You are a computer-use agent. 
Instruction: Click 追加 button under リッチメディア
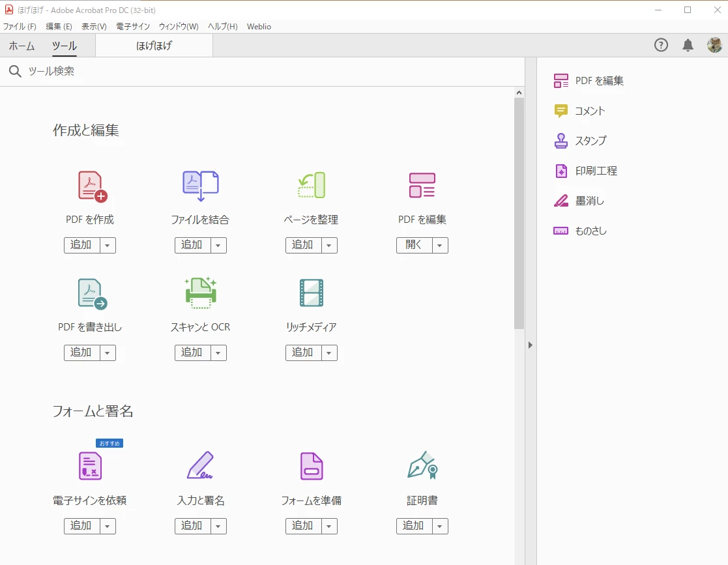pos(304,353)
